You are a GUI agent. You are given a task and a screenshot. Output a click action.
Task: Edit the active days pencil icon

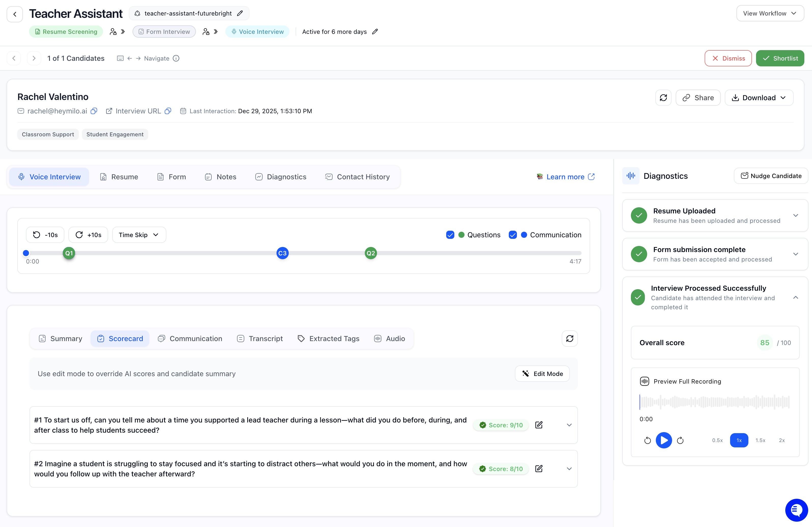coord(375,32)
